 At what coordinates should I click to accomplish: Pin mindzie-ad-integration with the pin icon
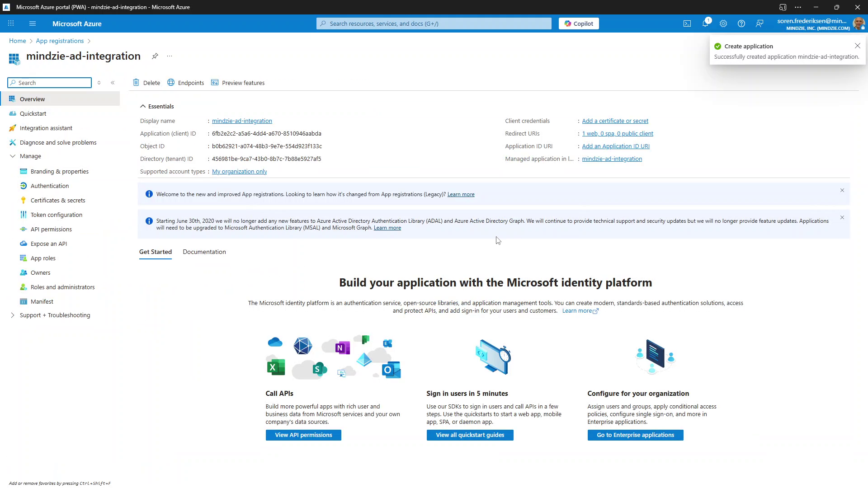pos(155,56)
